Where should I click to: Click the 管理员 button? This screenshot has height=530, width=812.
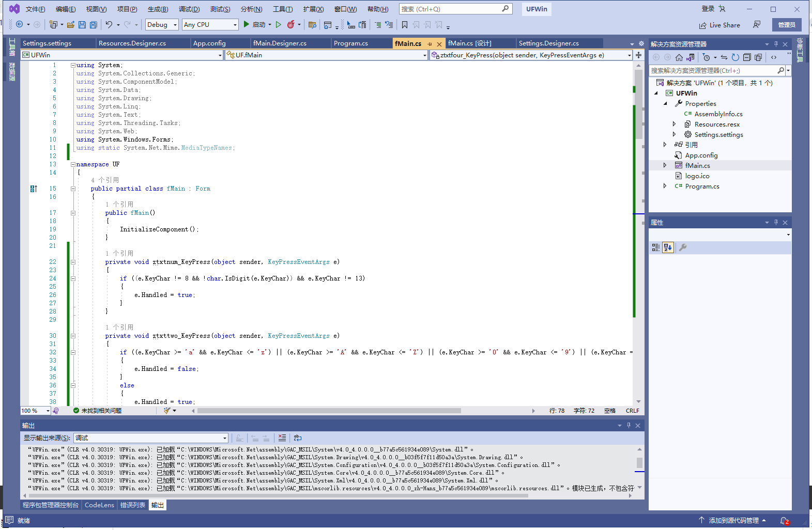coord(787,25)
